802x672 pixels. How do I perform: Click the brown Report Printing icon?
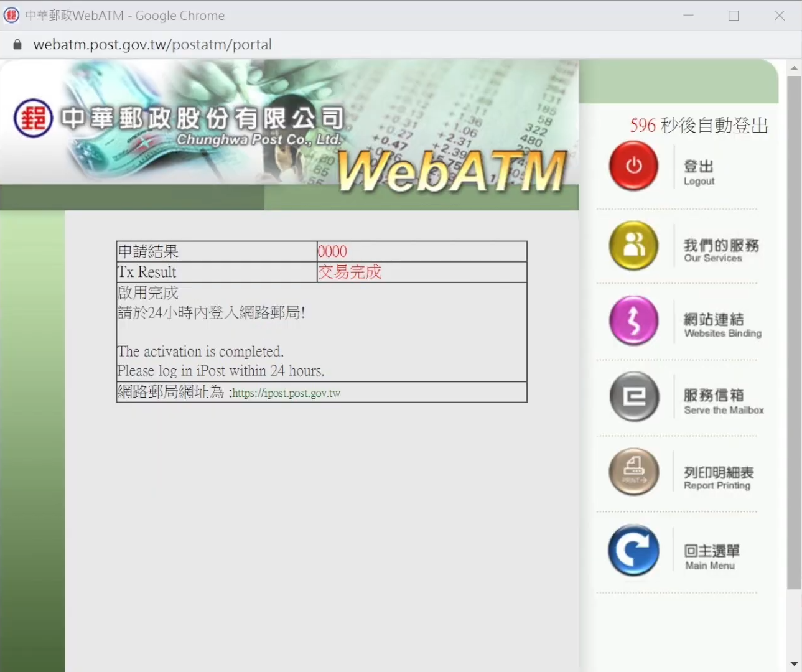click(x=633, y=472)
